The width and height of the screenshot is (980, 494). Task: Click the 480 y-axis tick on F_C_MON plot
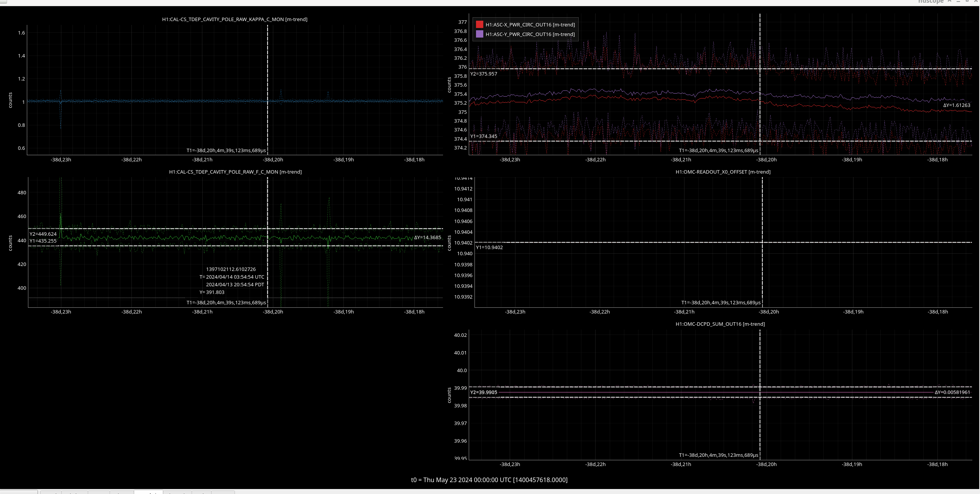coord(22,192)
